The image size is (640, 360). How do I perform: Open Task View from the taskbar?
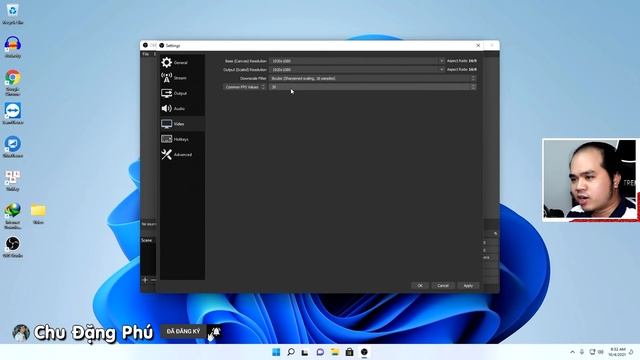pyautogui.click(x=305, y=352)
